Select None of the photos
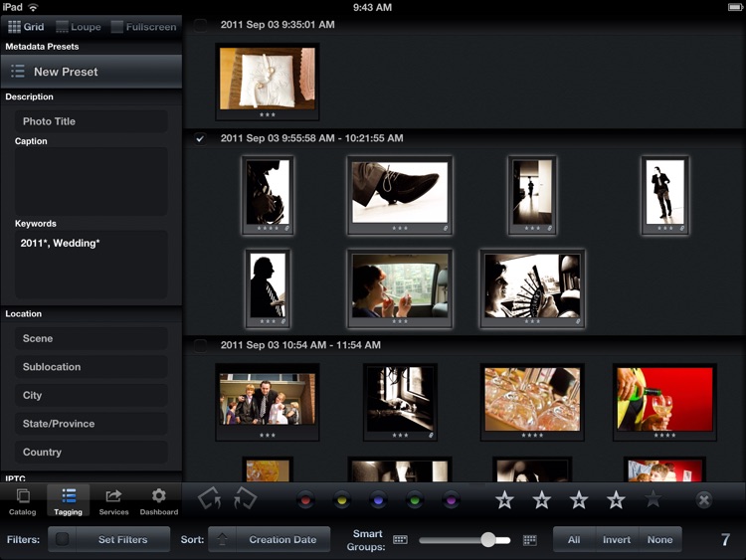The width and height of the screenshot is (746, 560). 659,539
